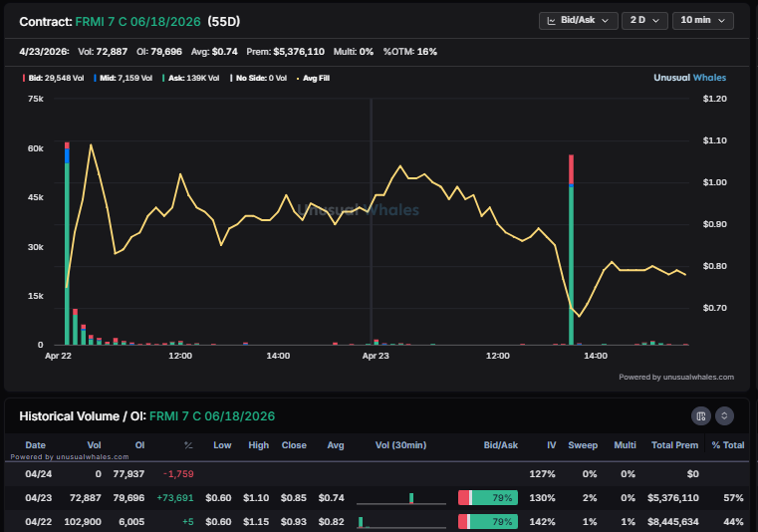The width and height of the screenshot is (758, 532).
Task: Click the expand/collapse arrows icon
Action: 724,415
